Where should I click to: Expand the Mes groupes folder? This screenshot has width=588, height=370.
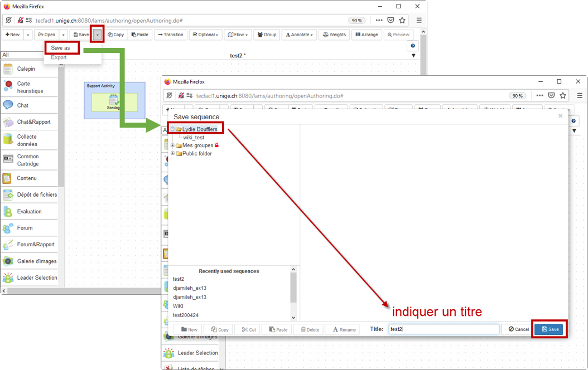click(172, 145)
